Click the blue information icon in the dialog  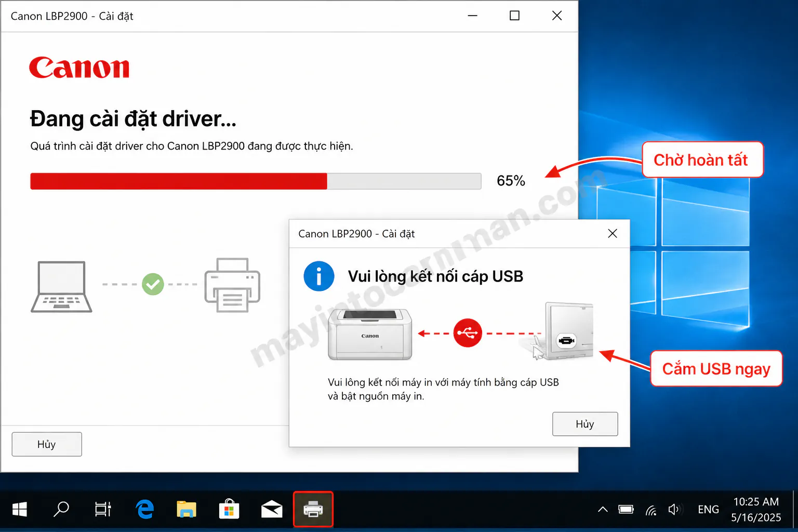(x=318, y=276)
